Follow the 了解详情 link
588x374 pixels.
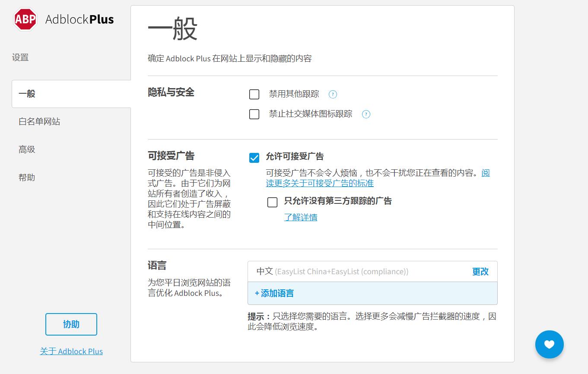pos(301,217)
